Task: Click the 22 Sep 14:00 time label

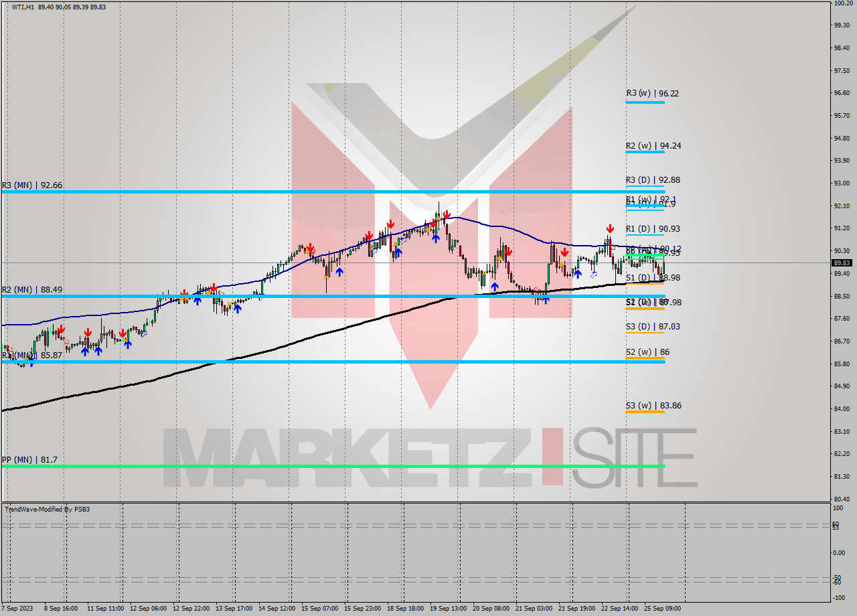Action: (619, 609)
